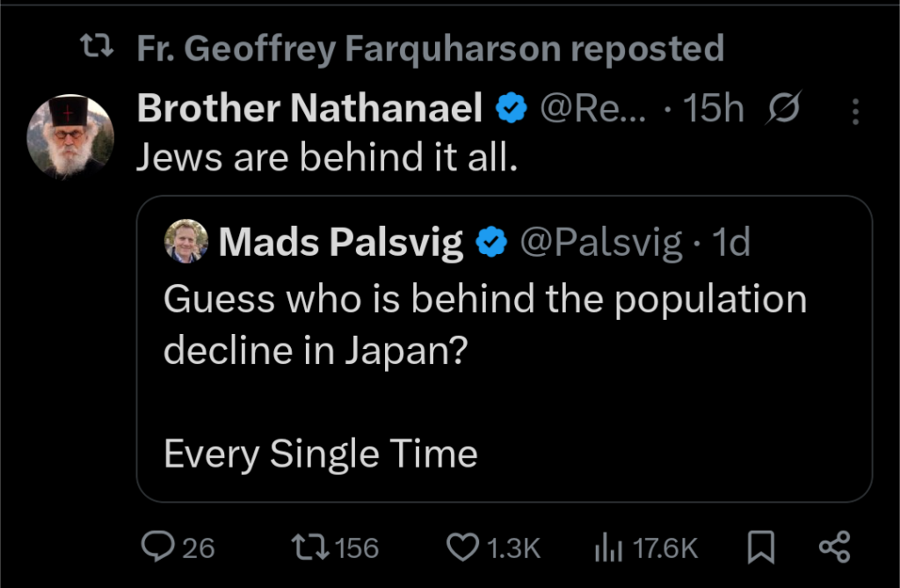Click the small repost icon at top
Viewport: 900px width, 588px height.
click(93, 49)
